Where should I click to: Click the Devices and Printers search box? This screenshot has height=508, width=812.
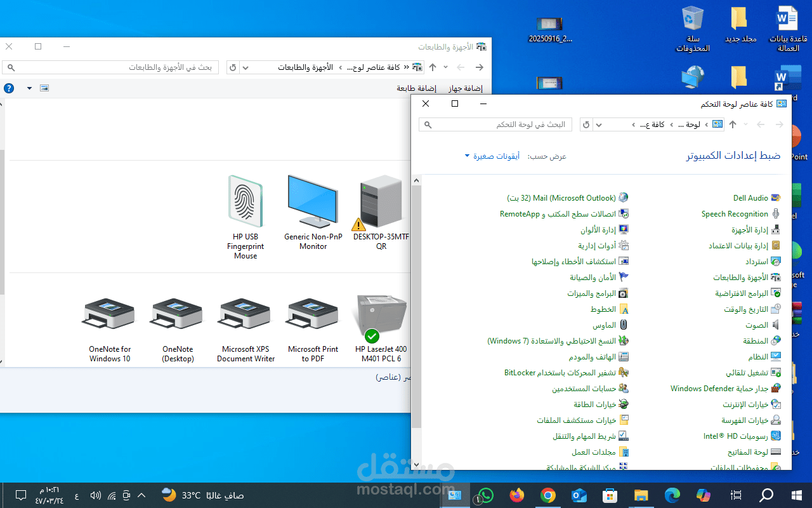[110, 67]
